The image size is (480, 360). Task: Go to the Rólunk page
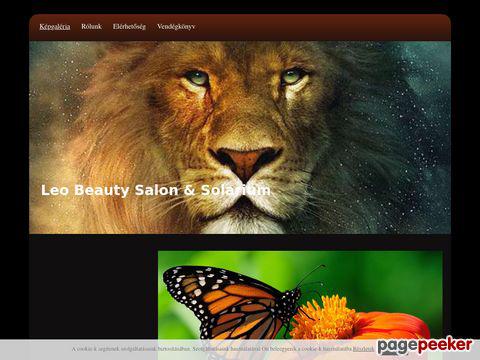point(91,26)
